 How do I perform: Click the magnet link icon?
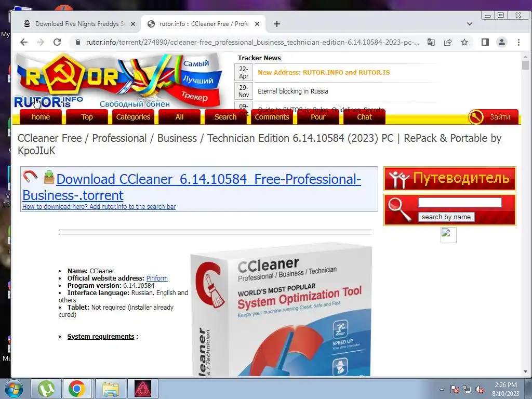30,177
